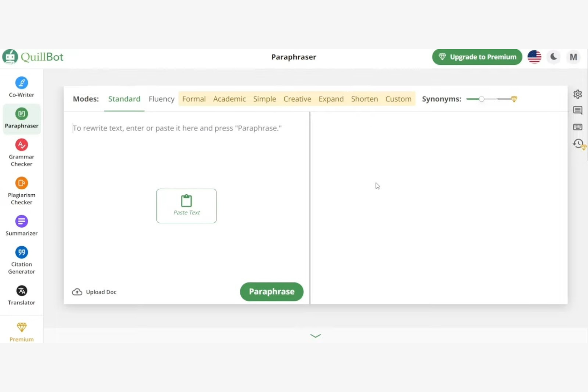This screenshot has height=392, width=588.
Task: Toggle dark mode with the moon icon
Action: click(553, 57)
